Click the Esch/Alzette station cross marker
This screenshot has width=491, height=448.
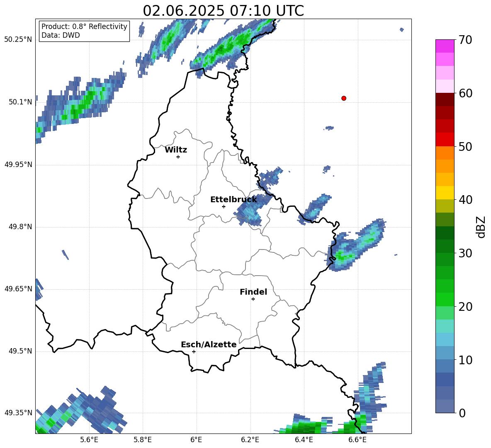[194, 351]
